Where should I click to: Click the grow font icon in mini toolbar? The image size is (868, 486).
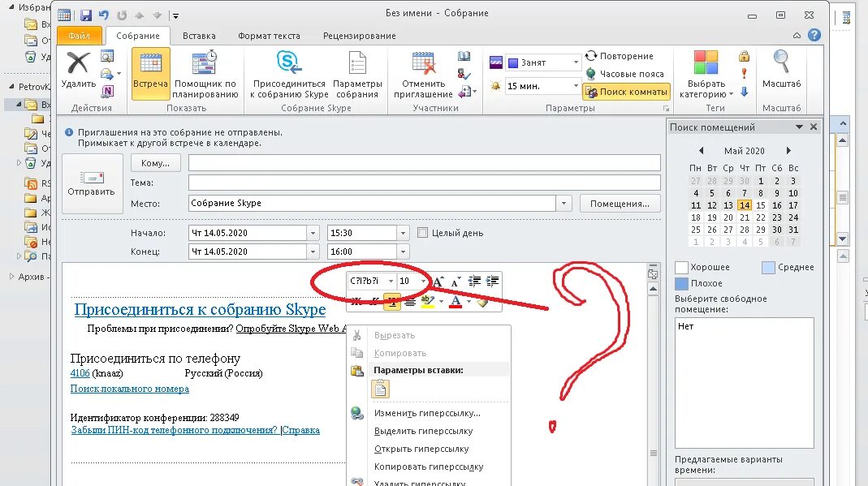(438, 282)
